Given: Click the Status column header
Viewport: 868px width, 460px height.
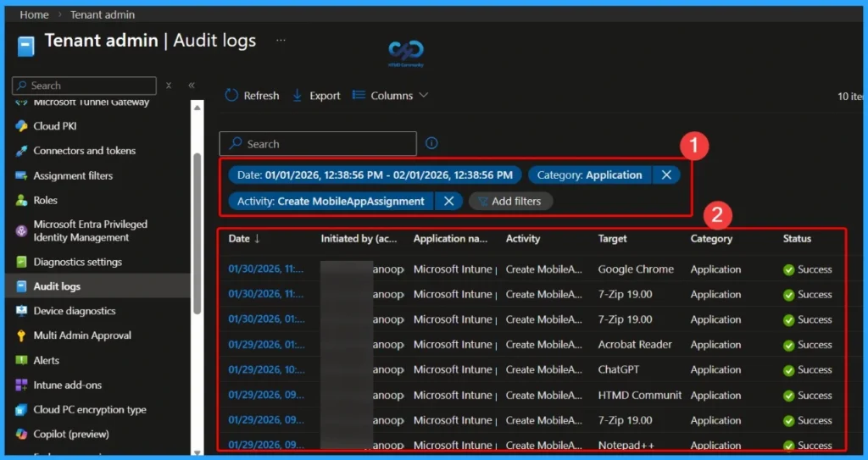Looking at the screenshot, I should (797, 239).
